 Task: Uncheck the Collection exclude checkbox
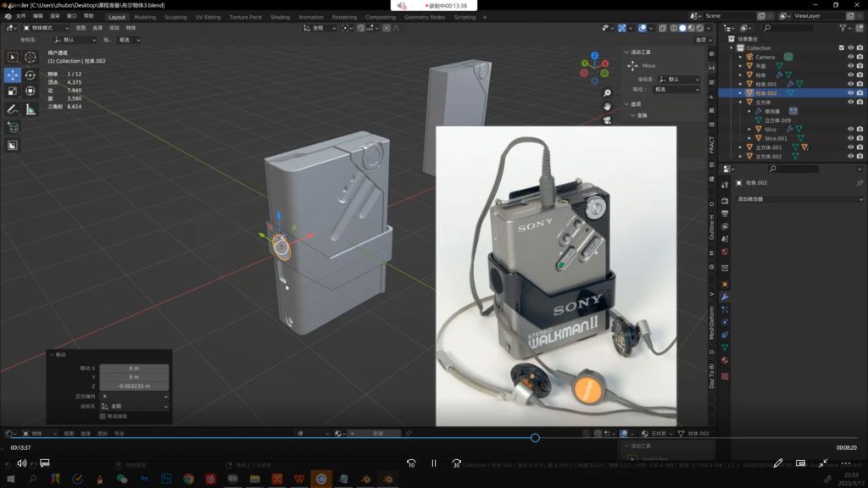[841, 47]
